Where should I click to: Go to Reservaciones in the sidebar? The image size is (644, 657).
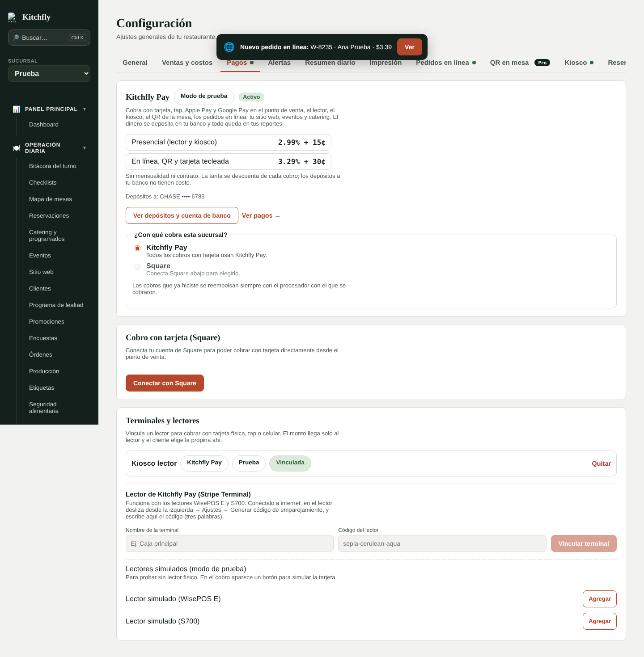(49, 216)
